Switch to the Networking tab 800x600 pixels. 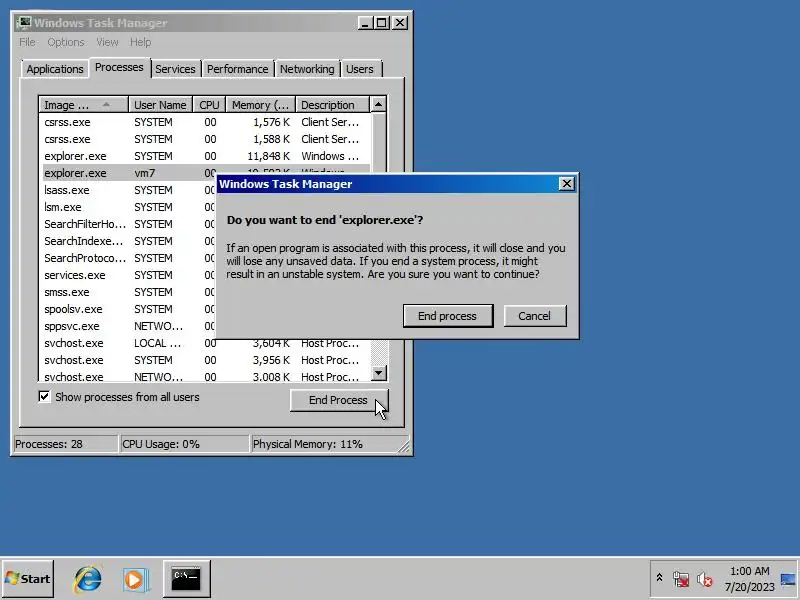(x=307, y=69)
